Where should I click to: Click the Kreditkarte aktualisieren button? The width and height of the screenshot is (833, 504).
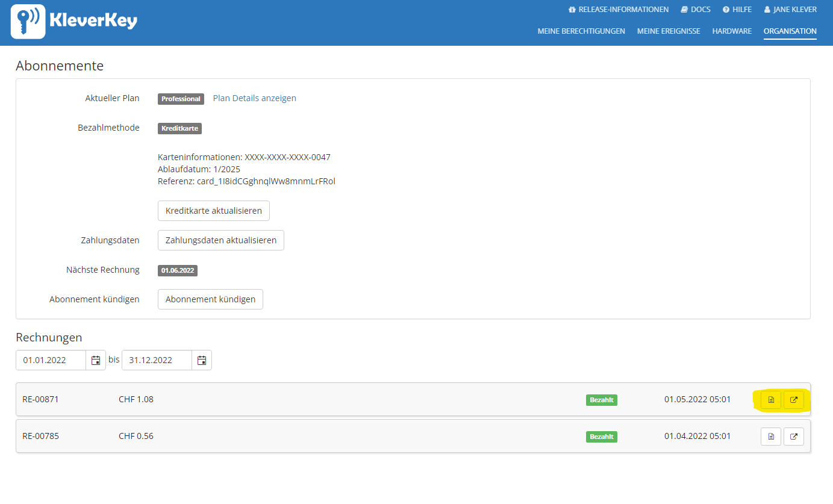[214, 211]
